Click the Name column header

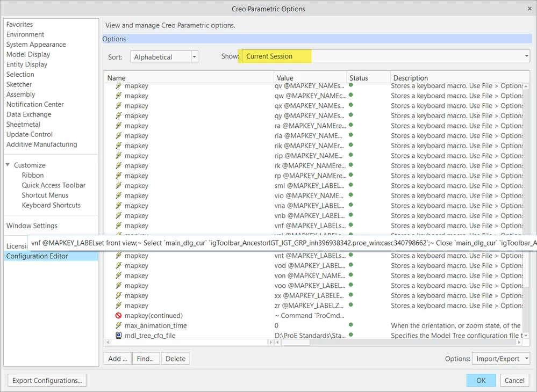pyautogui.click(x=189, y=78)
